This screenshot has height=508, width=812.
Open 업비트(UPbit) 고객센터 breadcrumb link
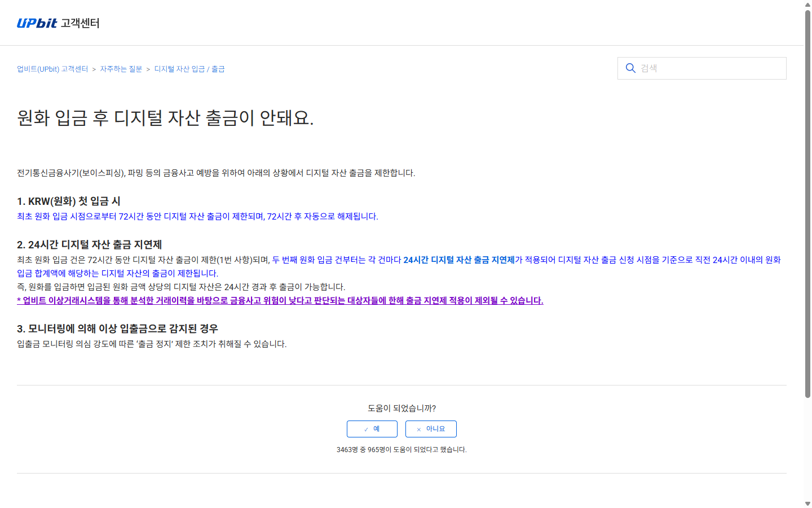click(52, 69)
